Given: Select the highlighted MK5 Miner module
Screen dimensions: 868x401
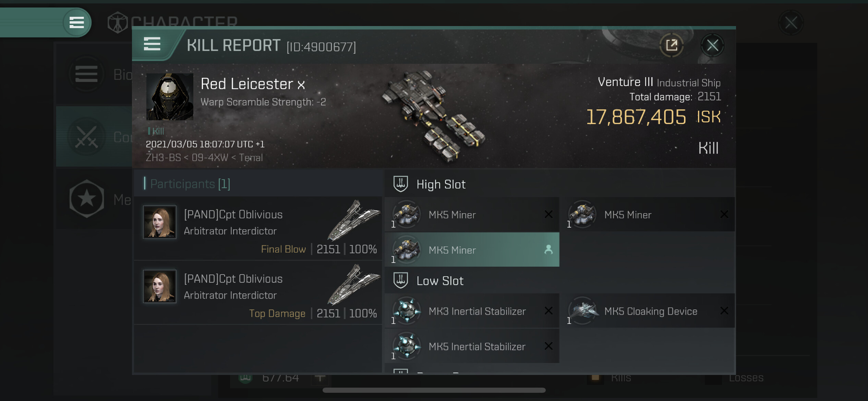Looking at the screenshot, I should [472, 250].
